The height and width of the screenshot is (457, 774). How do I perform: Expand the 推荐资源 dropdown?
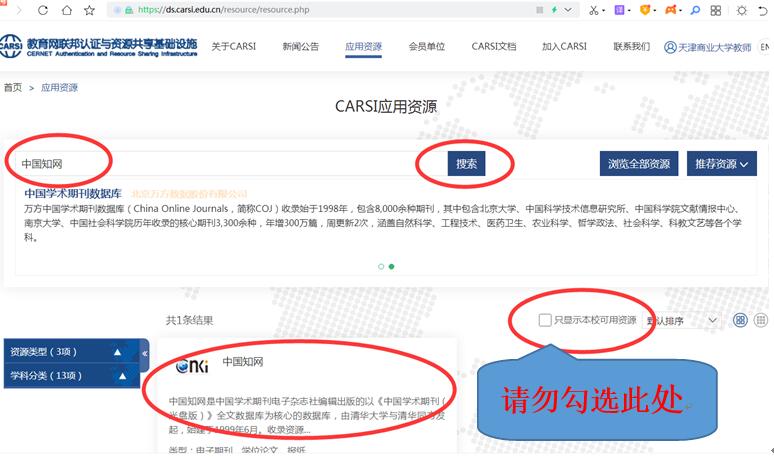tap(722, 163)
